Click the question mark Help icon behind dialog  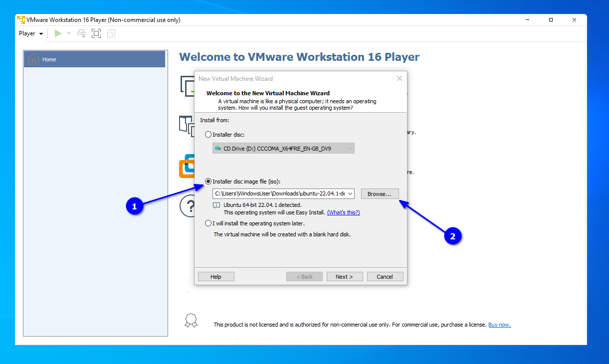click(x=187, y=206)
